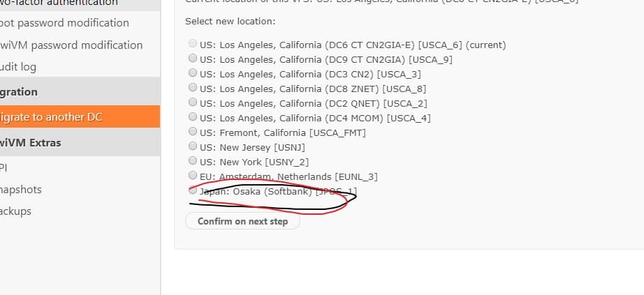Go to Backups in sidebar
Image resolution: width=644 pixels, height=295 pixels.
[x=16, y=211]
